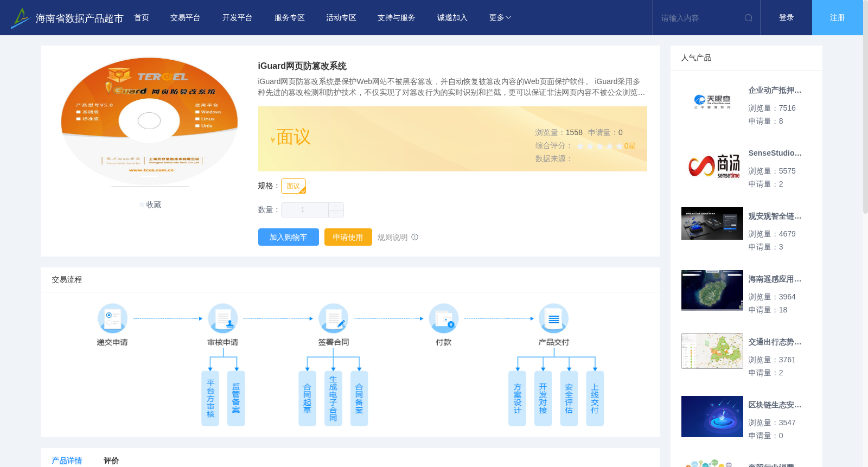
Task: Open the 首页 nav item
Action: click(x=142, y=18)
